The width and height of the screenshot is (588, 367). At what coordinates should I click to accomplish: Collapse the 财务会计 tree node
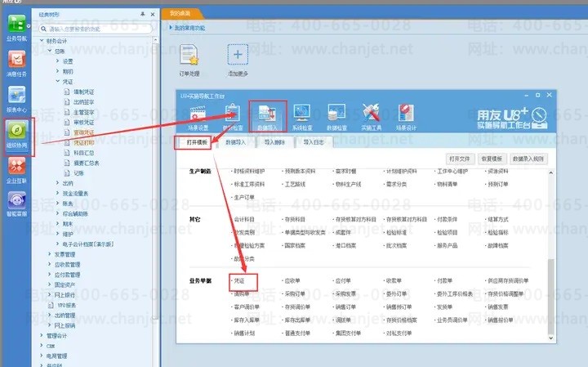point(42,41)
